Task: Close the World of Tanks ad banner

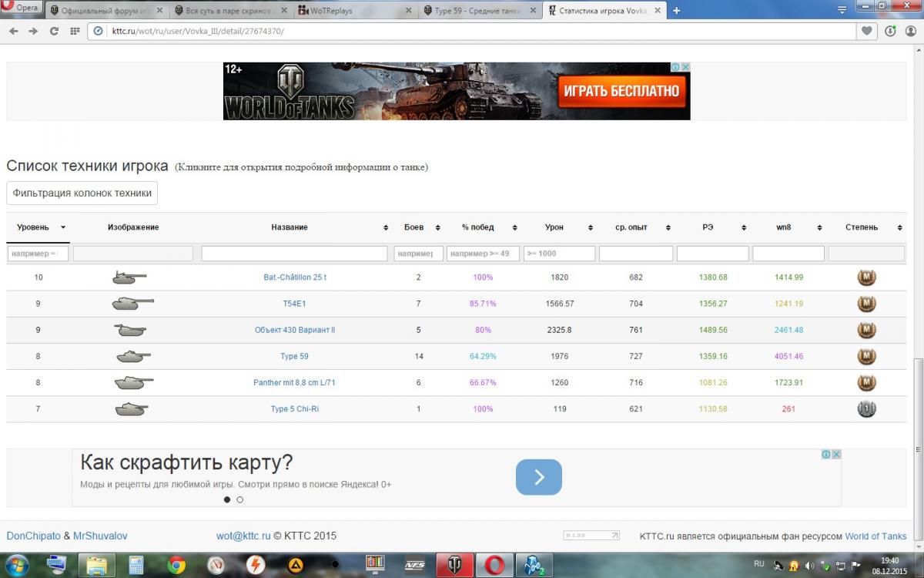Action: click(685, 67)
